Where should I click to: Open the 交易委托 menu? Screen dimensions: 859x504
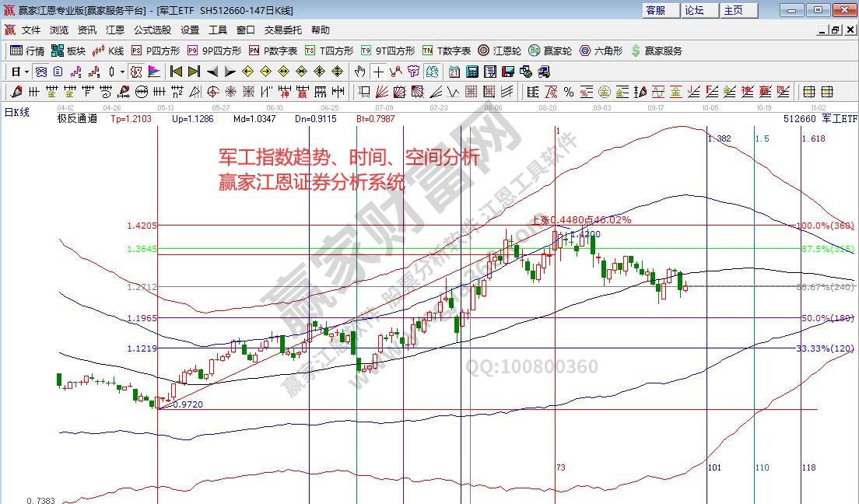[x=283, y=30]
